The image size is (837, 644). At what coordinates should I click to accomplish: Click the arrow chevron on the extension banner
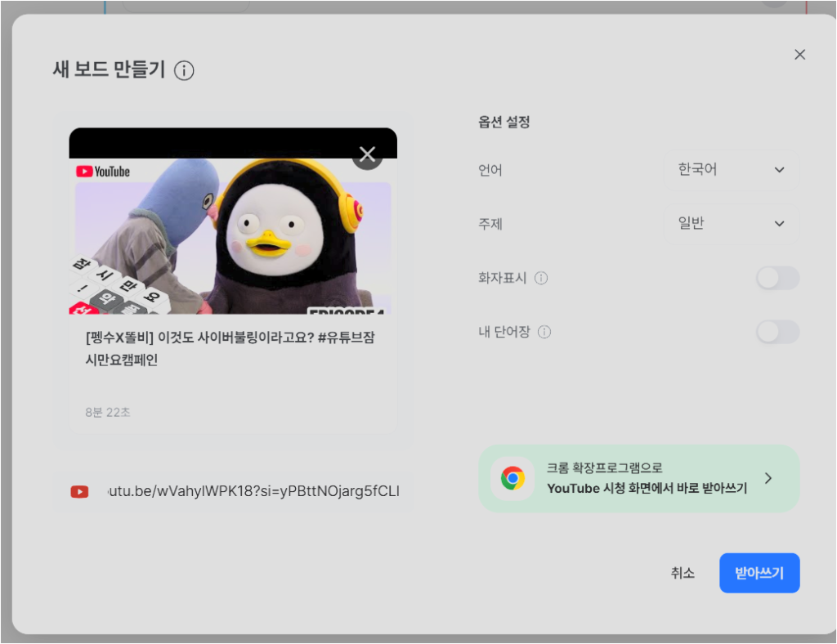[x=768, y=479]
